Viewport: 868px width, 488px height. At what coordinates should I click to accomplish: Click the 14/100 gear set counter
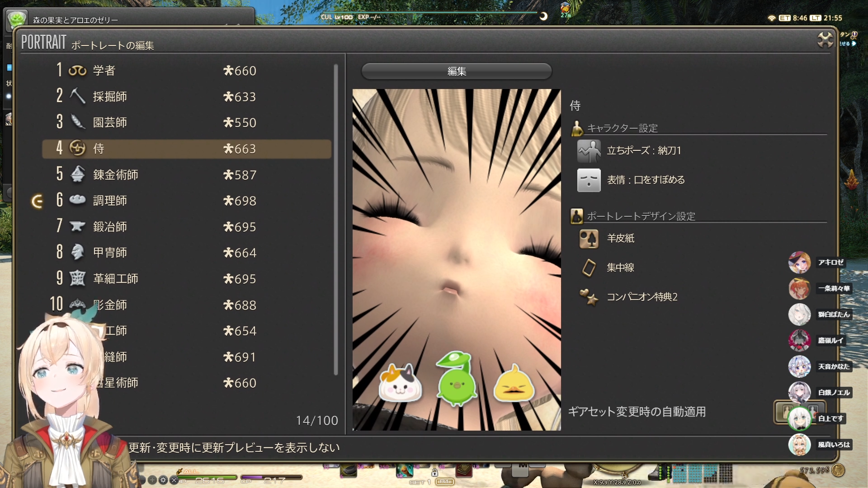pyautogui.click(x=317, y=421)
